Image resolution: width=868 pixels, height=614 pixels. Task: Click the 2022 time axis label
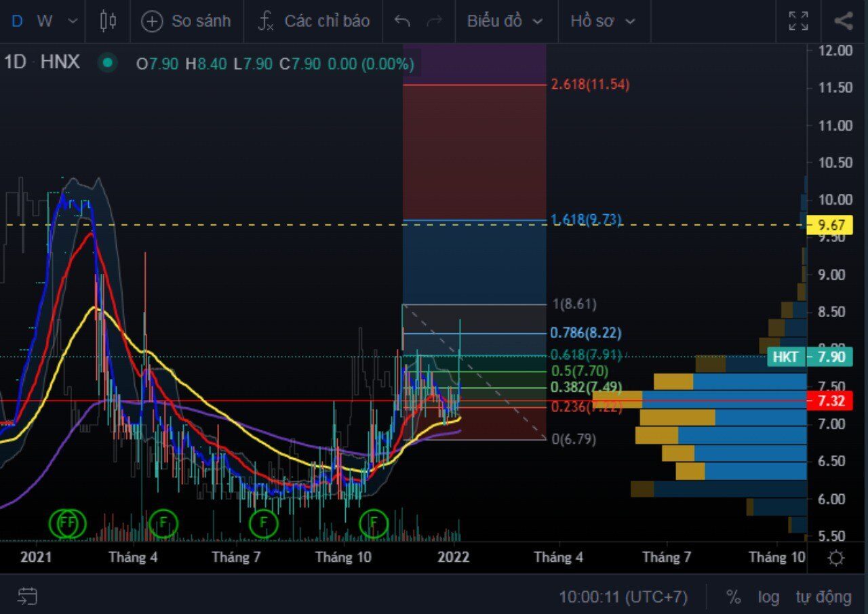(453, 558)
